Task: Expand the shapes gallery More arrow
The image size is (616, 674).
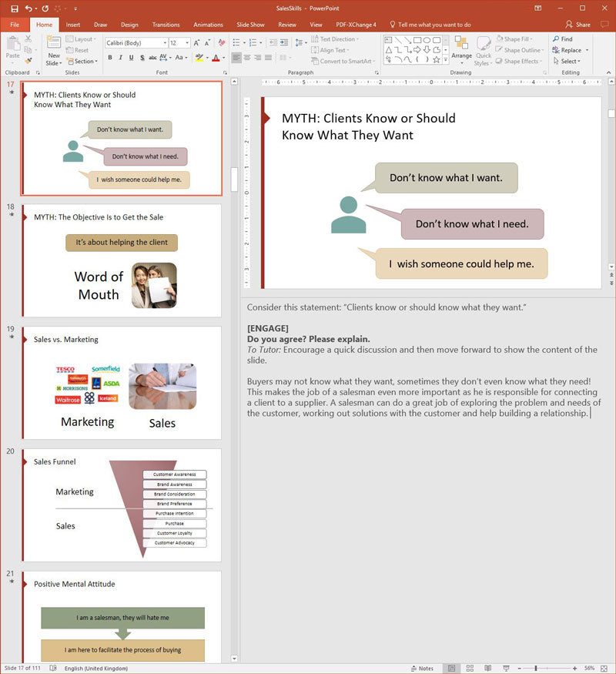Action: click(x=446, y=60)
